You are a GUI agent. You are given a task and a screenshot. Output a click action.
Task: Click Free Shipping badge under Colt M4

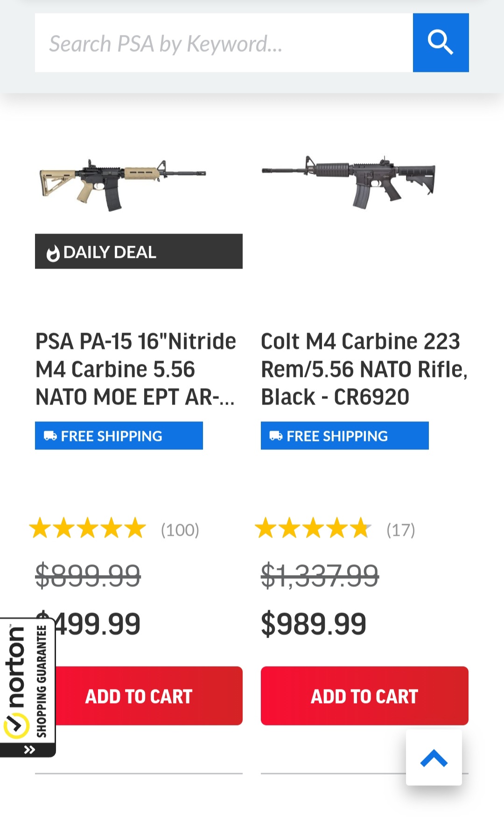point(344,436)
